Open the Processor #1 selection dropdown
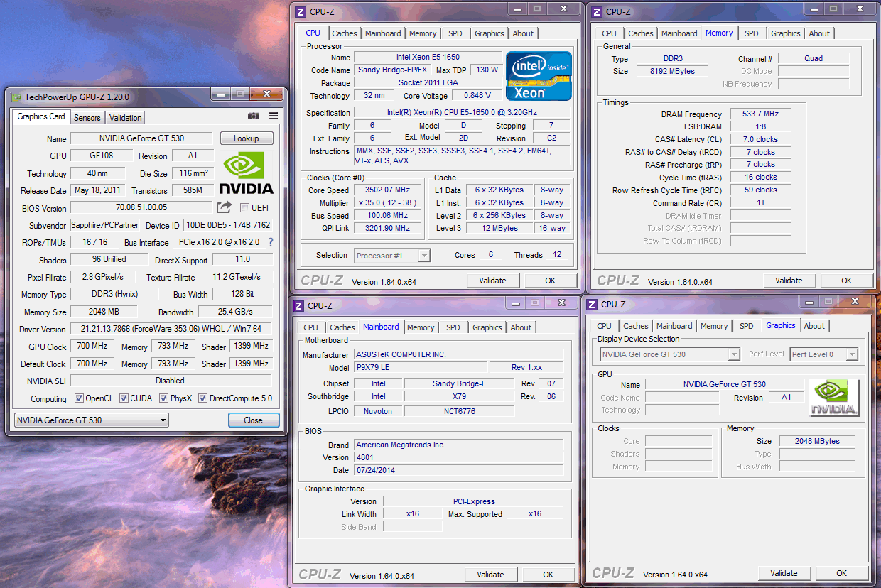The height and width of the screenshot is (588, 881). (392, 256)
